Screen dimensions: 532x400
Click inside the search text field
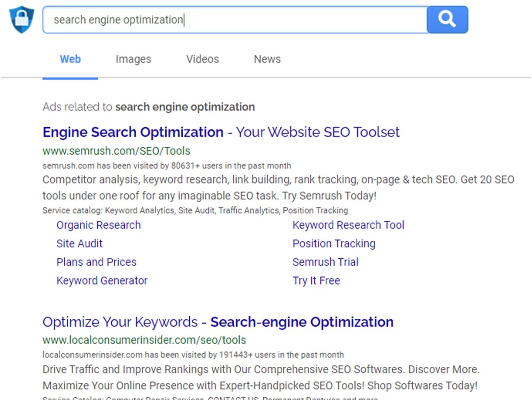(235, 20)
